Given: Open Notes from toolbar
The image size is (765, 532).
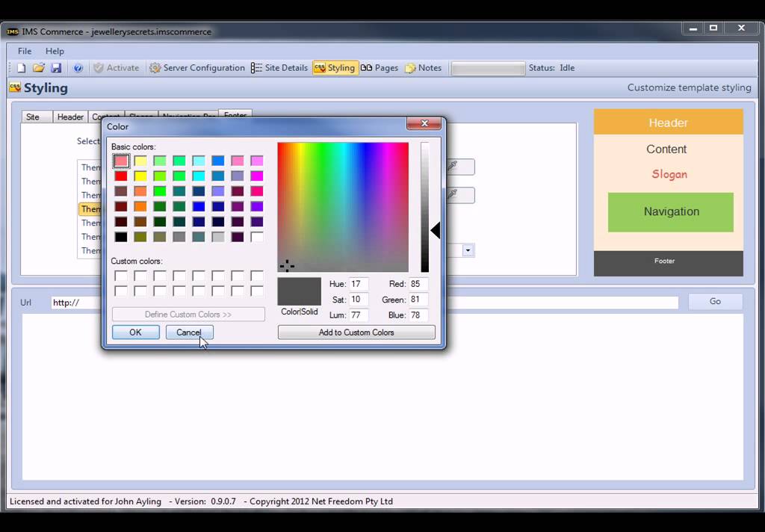Looking at the screenshot, I should pyautogui.click(x=424, y=68).
